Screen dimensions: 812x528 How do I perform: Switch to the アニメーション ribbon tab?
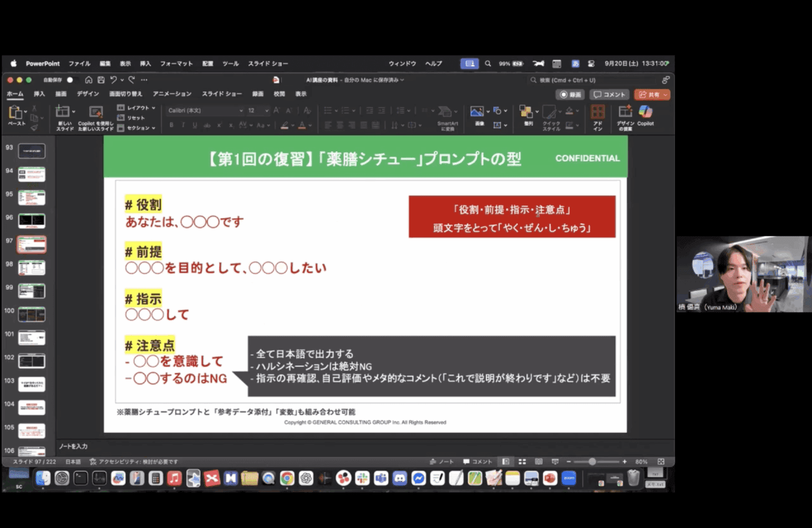click(x=171, y=94)
